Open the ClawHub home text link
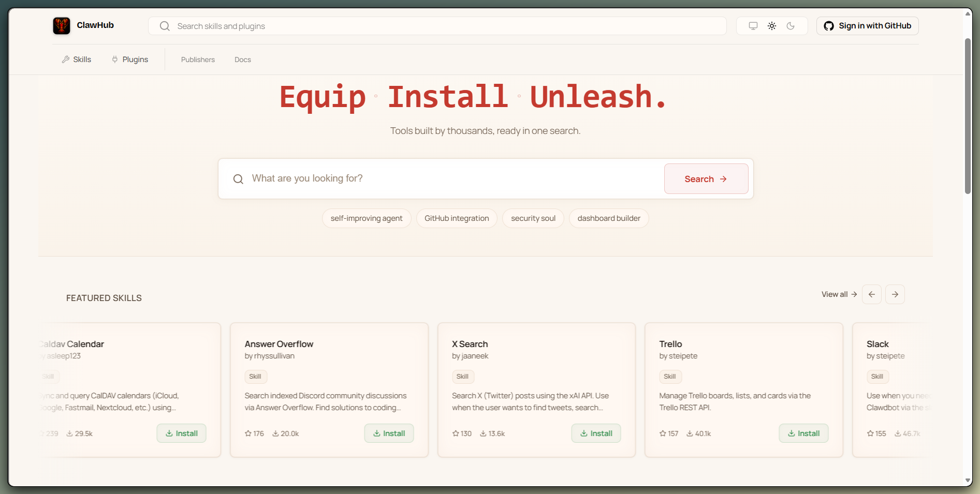The image size is (980, 494). (x=95, y=25)
